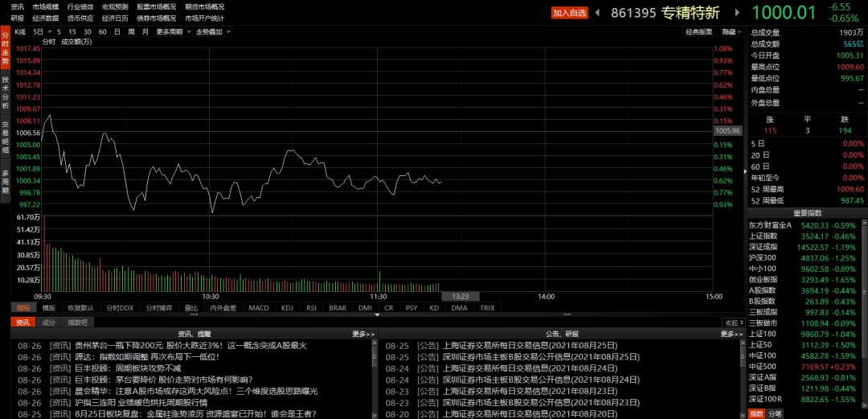Collapse news panel with 收起

[734, 322]
